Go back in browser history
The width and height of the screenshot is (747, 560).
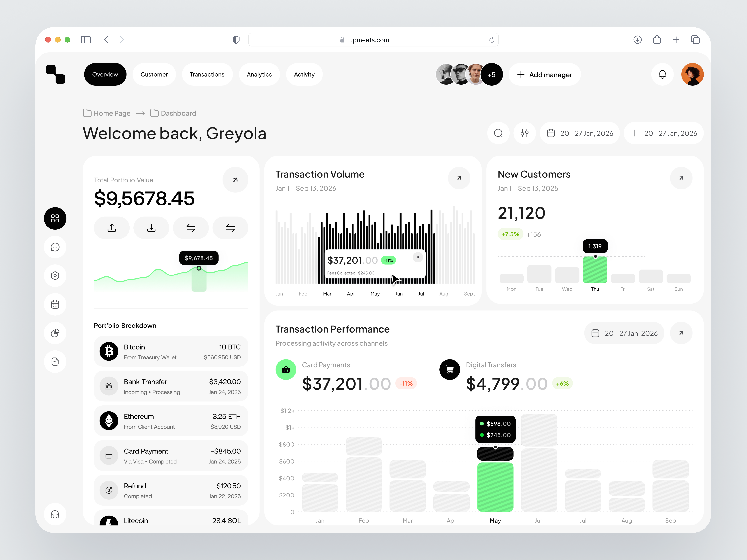[x=106, y=40]
